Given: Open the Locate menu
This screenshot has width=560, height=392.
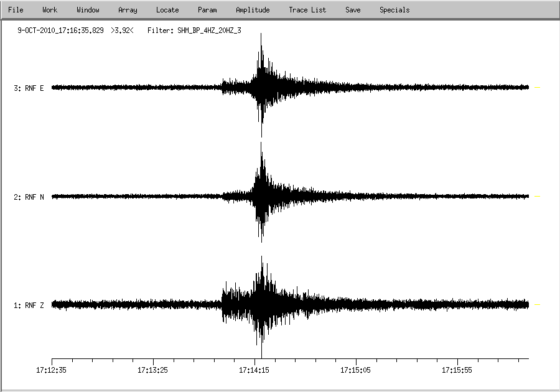Looking at the screenshot, I should [167, 10].
